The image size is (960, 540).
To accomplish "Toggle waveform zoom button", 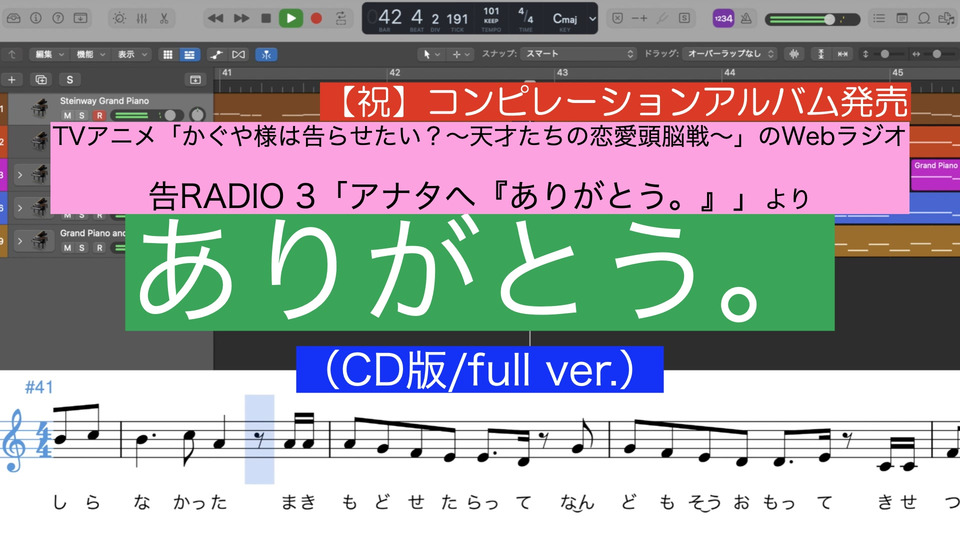I will pyautogui.click(x=794, y=54).
